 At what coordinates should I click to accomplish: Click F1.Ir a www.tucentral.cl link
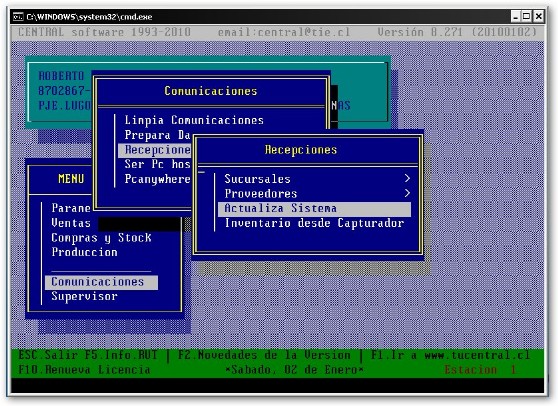click(x=450, y=355)
